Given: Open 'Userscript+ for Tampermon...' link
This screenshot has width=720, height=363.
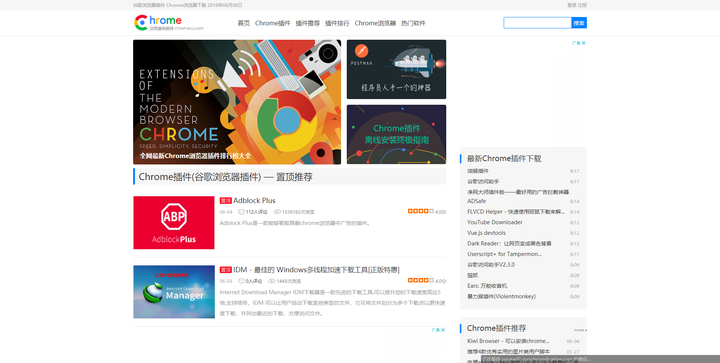Looking at the screenshot, I should [505, 254].
